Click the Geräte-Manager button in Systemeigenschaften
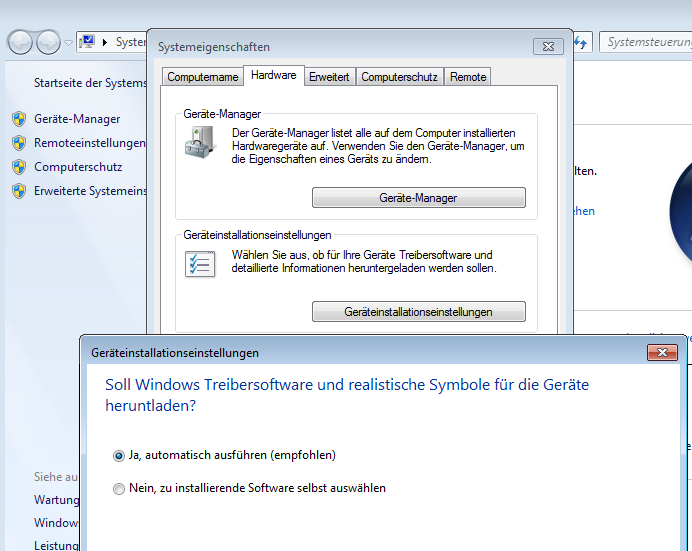692x551 pixels. pos(418,198)
